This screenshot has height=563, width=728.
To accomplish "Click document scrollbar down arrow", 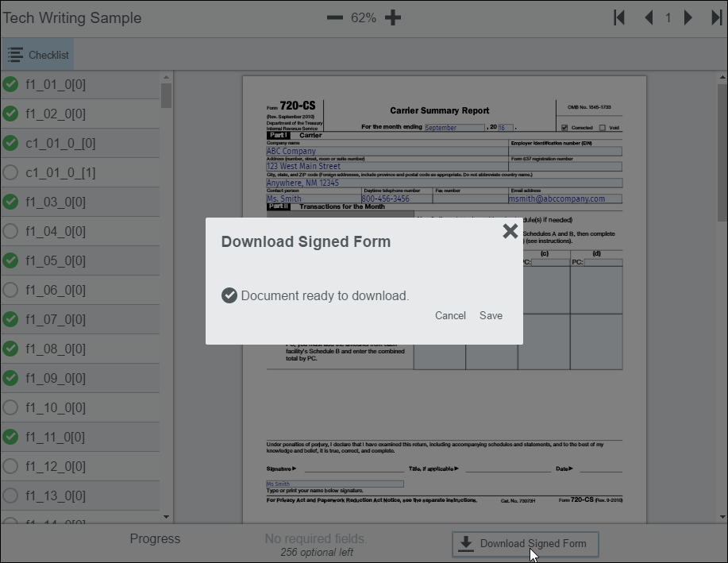I will pyautogui.click(x=722, y=517).
